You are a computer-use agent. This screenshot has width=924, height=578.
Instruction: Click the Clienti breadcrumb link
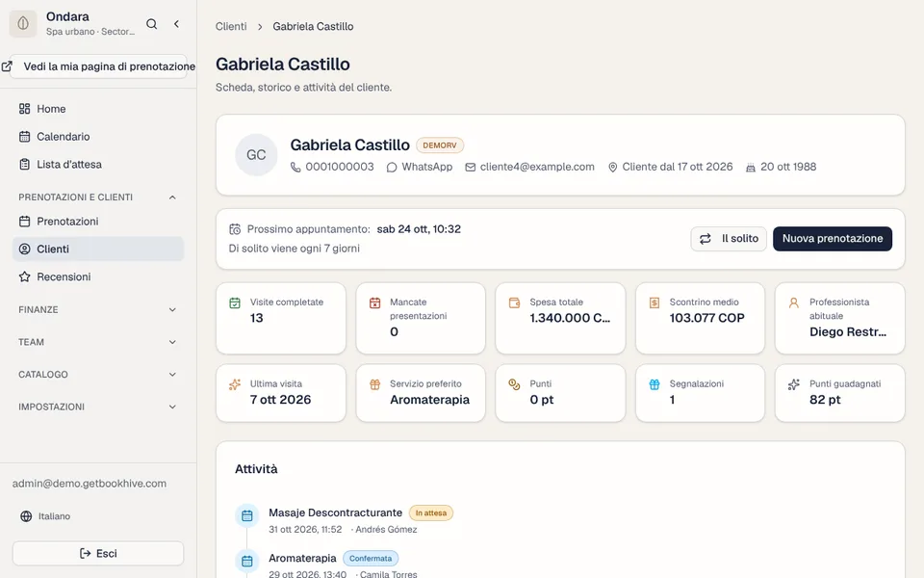tap(231, 27)
